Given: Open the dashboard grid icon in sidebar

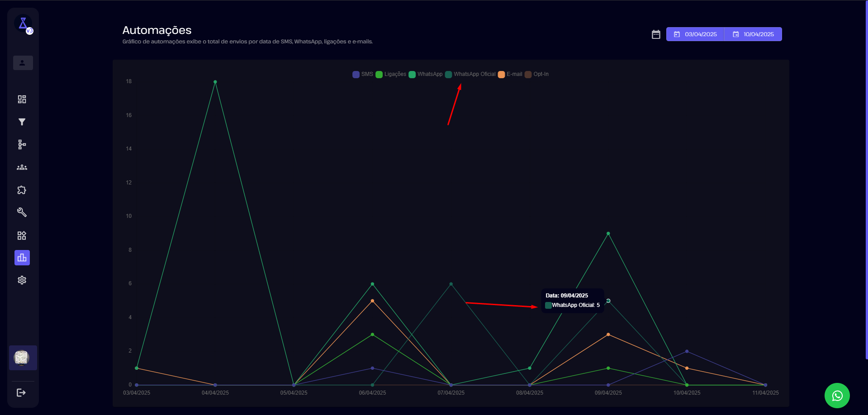Looking at the screenshot, I should click(22, 99).
